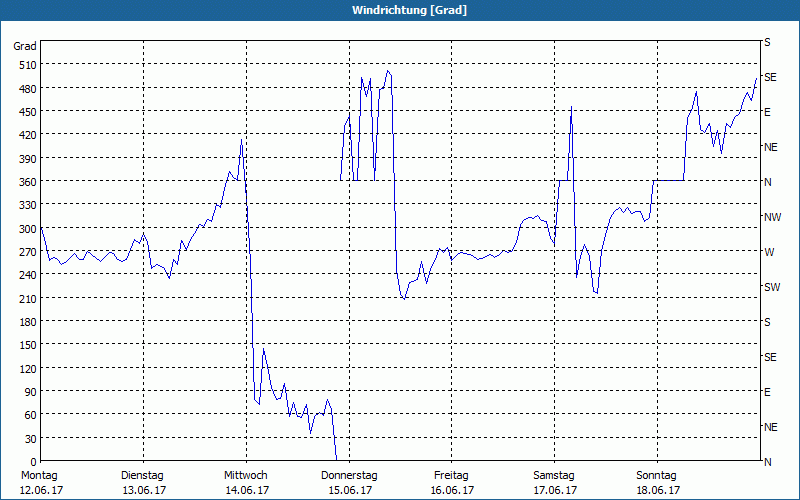800x500 pixels.
Task: Click the 450 y-axis tick label
Action: (25, 111)
